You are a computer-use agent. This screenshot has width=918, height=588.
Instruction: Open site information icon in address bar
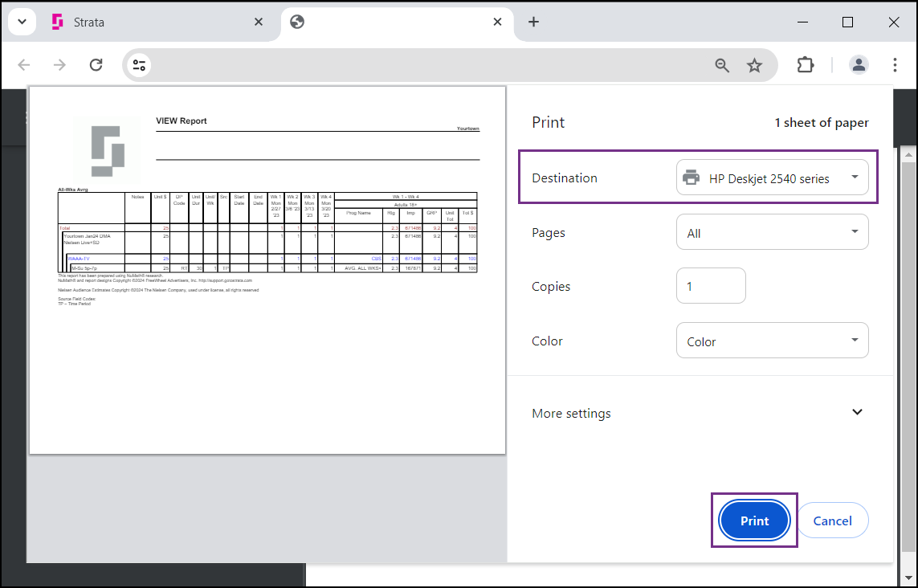(139, 65)
